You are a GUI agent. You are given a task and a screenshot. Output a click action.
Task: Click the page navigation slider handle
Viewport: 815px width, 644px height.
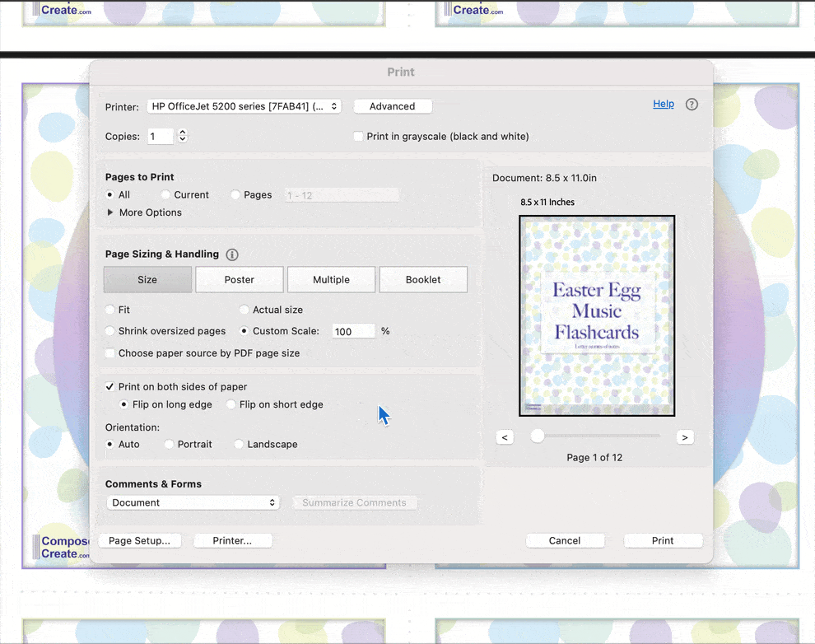click(x=538, y=436)
